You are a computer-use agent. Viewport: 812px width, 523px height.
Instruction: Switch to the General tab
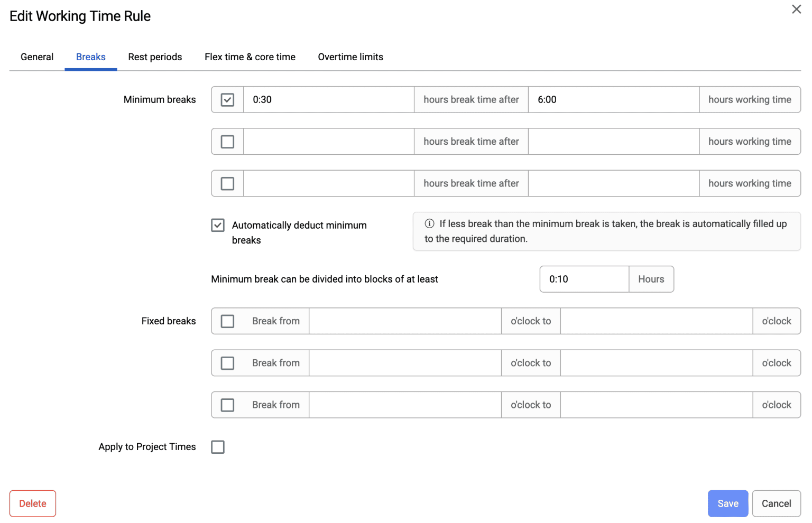click(36, 57)
